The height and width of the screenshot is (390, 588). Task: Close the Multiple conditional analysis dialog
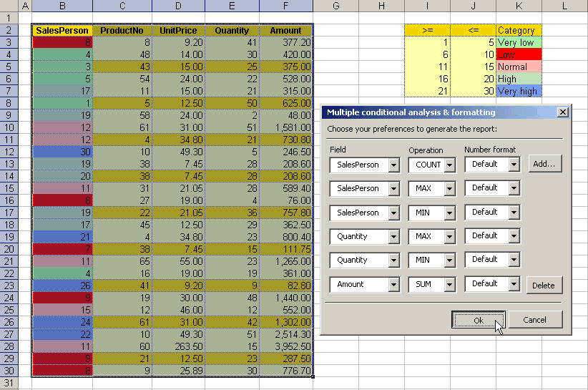click(562, 112)
